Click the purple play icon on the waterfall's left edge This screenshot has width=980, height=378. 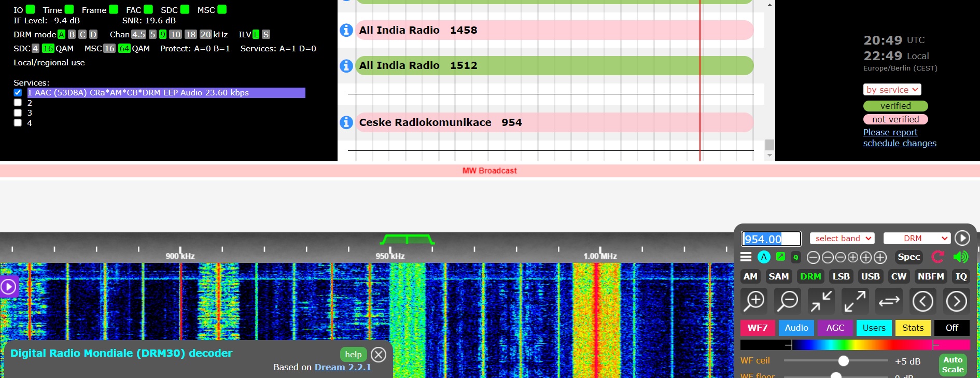tap(9, 287)
